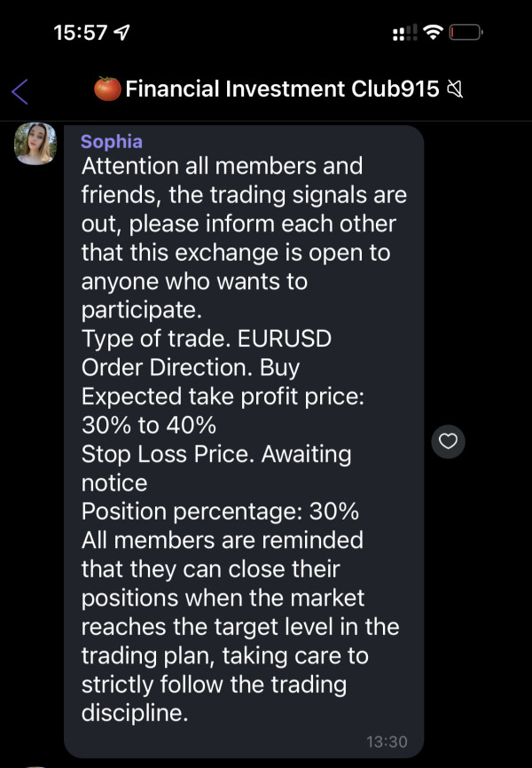Screen dimensions: 532x768
Task: Open Financial Investment Club915 group info
Action: (x=282, y=89)
